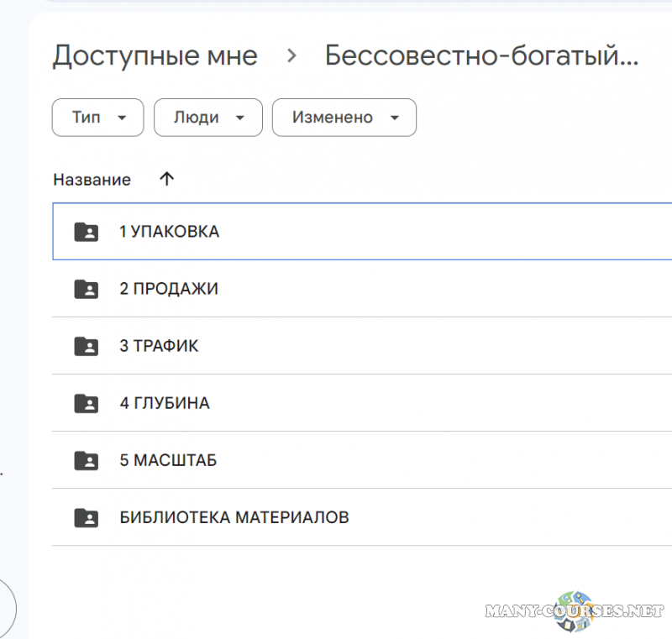Select the 5 МАСШТАБ folder name
This screenshot has width=672, height=639.
coord(168,460)
